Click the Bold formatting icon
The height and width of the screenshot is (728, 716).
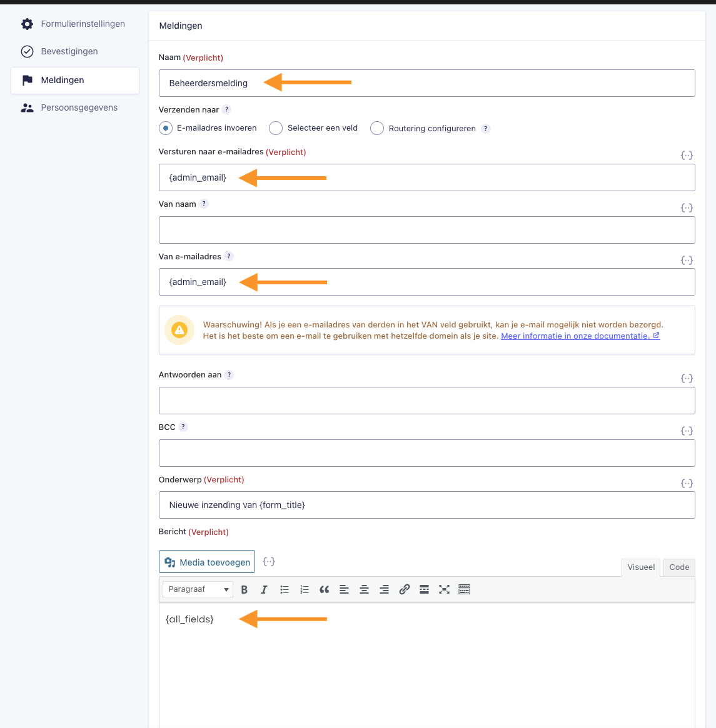(245, 589)
